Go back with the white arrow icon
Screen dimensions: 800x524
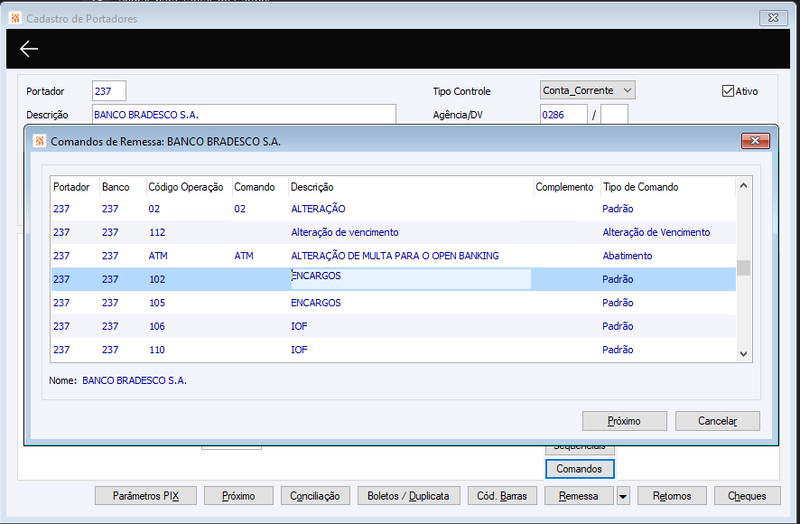pos(29,49)
